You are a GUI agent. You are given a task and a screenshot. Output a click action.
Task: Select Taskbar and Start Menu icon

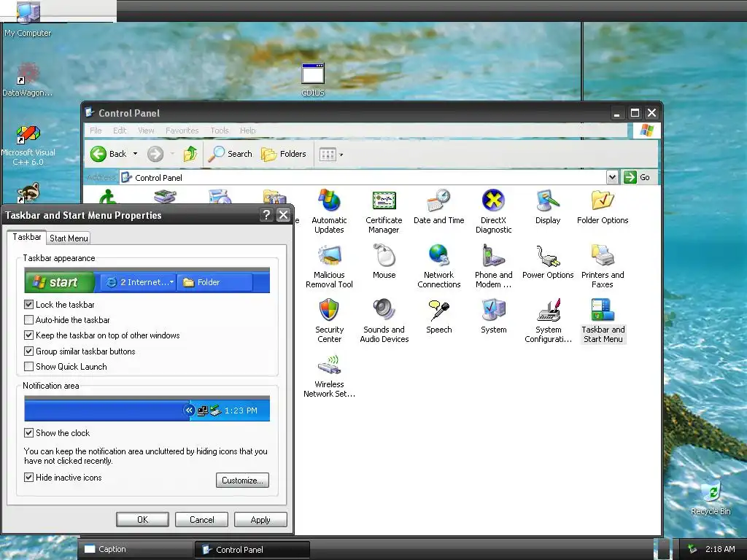603,321
